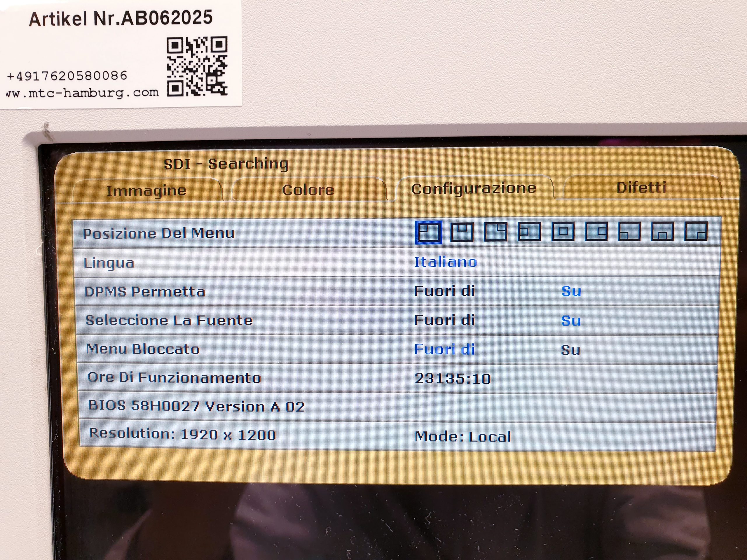Select bottom-center menu position icon
The height and width of the screenshot is (560, 747).
pos(662,231)
